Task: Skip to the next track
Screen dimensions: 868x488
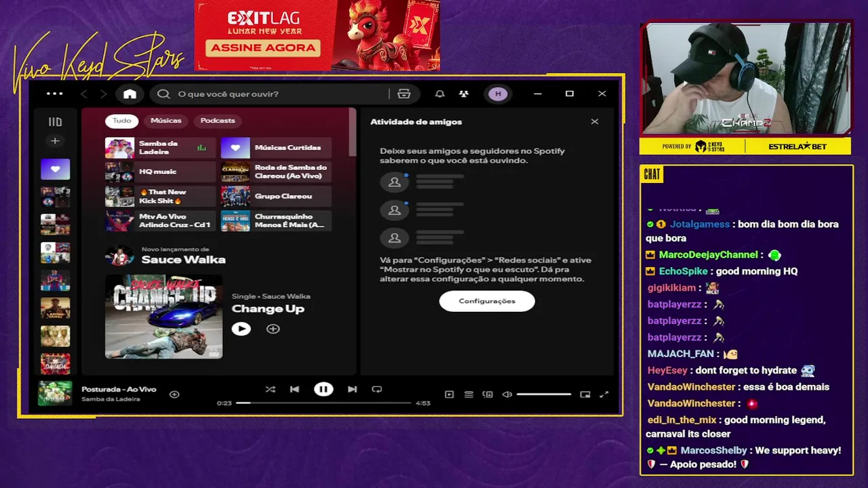Action: pos(352,389)
